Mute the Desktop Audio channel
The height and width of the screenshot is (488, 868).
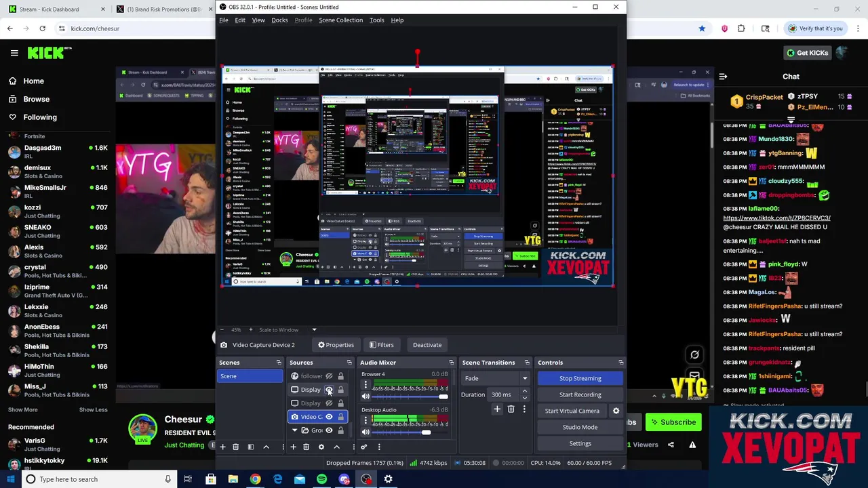[x=366, y=432]
